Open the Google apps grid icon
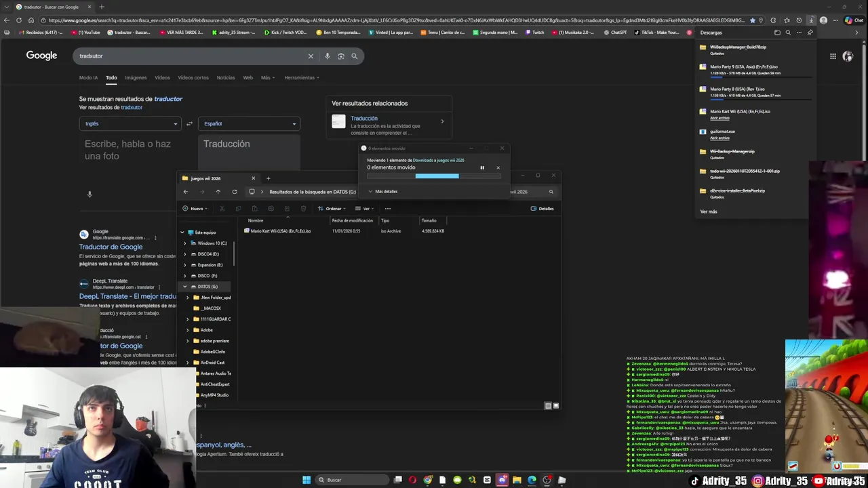868x488 pixels. [x=833, y=56]
